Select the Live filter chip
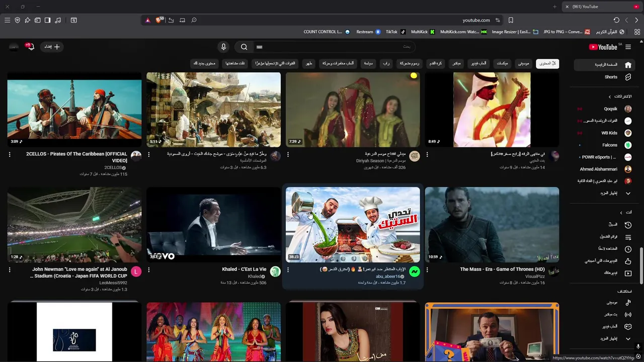The width and height of the screenshot is (644, 362). coord(456,63)
